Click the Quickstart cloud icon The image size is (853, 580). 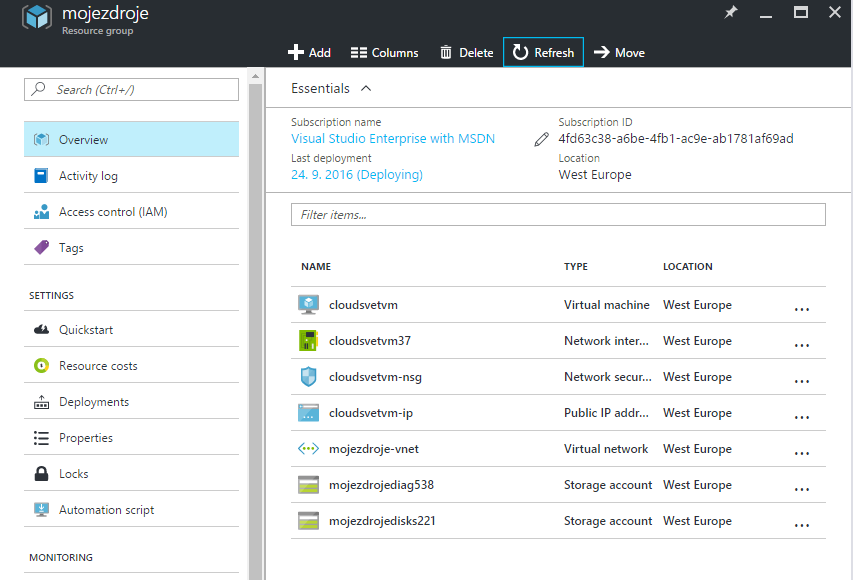pyautogui.click(x=41, y=329)
